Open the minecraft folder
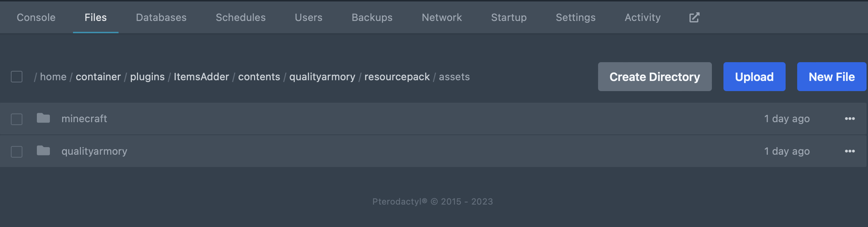 click(x=84, y=119)
